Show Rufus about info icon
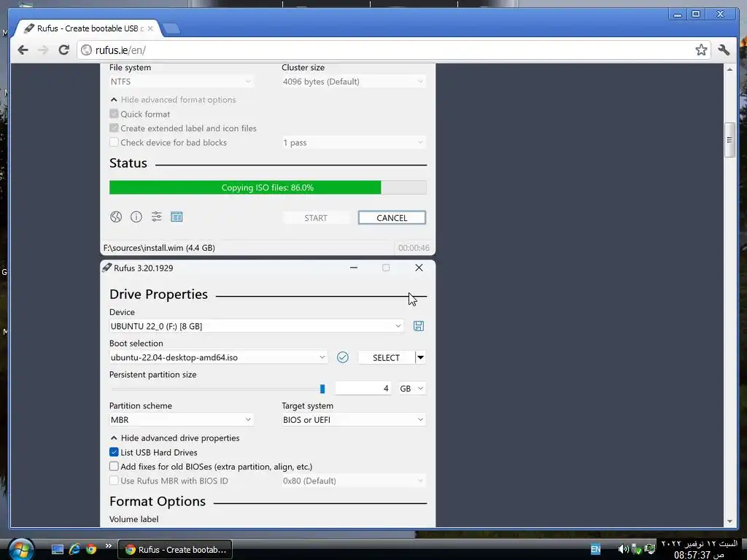This screenshot has height=560, width=747. point(136,217)
